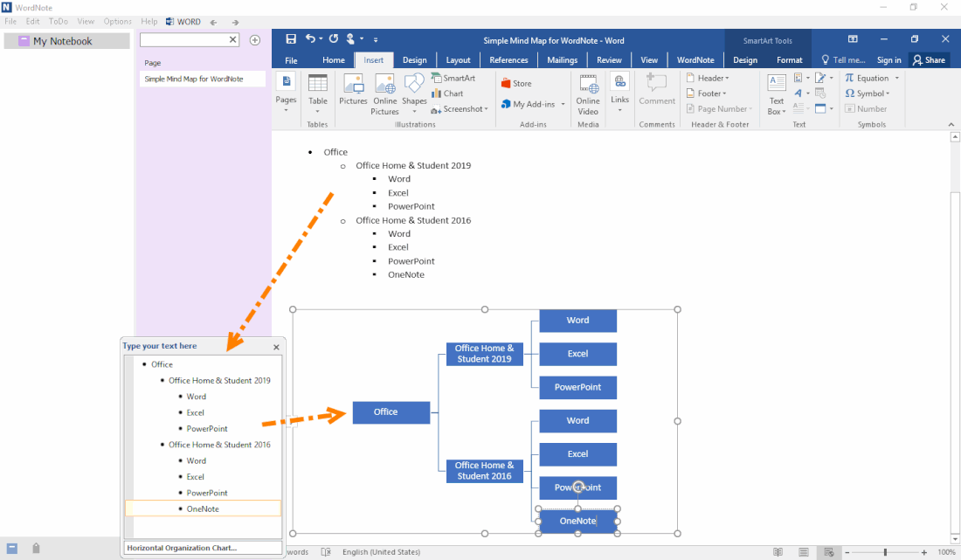Switch to Print Layout view in status bar

804,552
